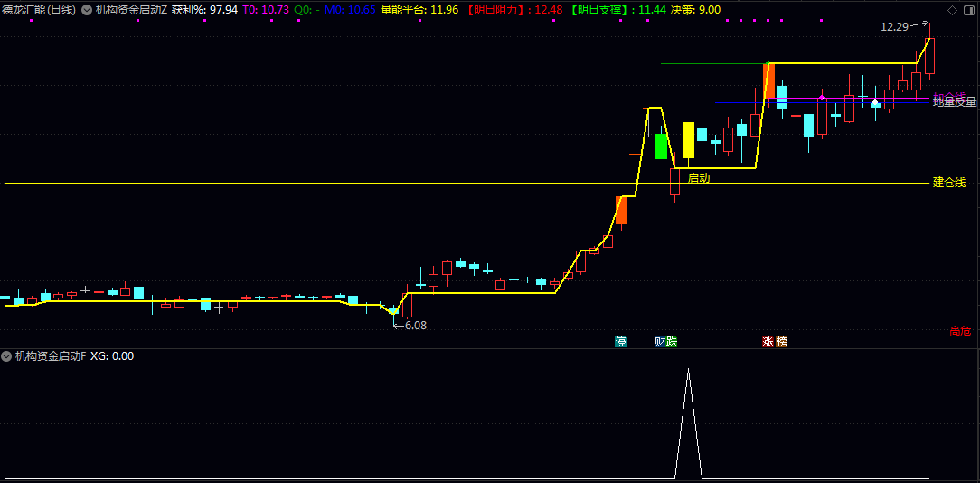Click the 跌 (drop) marker icon
Image resolution: width=980 pixels, height=483 pixels.
click(x=671, y=342)
